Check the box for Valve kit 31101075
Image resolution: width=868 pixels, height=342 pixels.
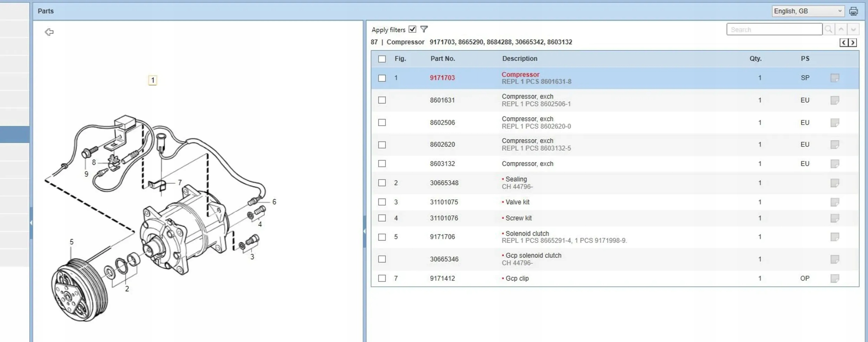[382, 202]
